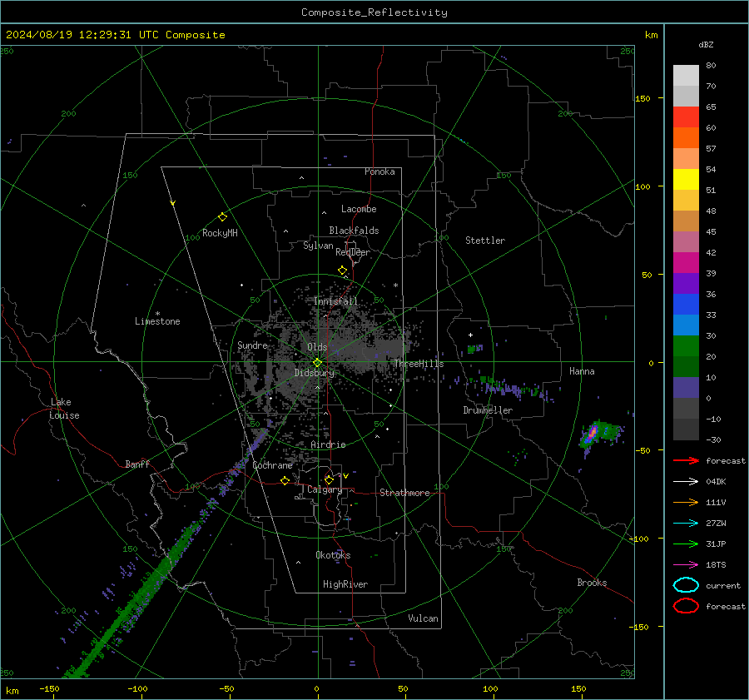Click the Didsbury label
Screen dimensions: 749x700
click(x=314, y=373)
